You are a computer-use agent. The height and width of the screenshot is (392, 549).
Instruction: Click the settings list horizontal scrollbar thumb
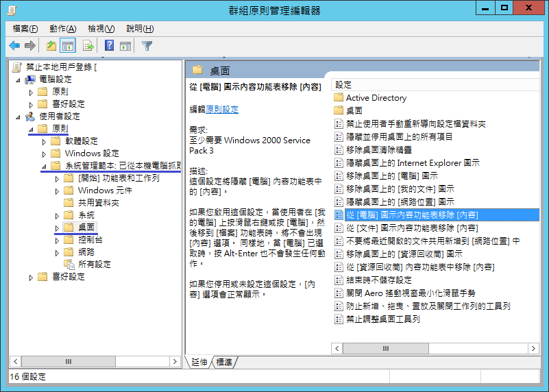385,348
